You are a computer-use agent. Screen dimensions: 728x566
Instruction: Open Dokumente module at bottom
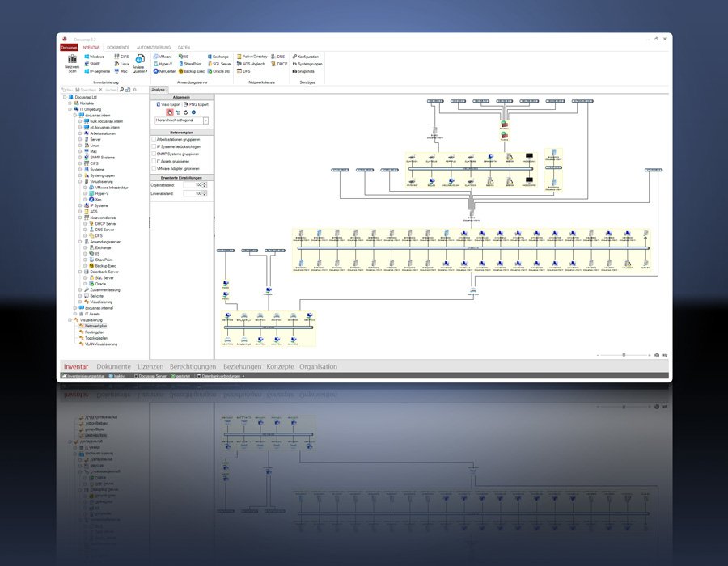click(x=114, y=366)
